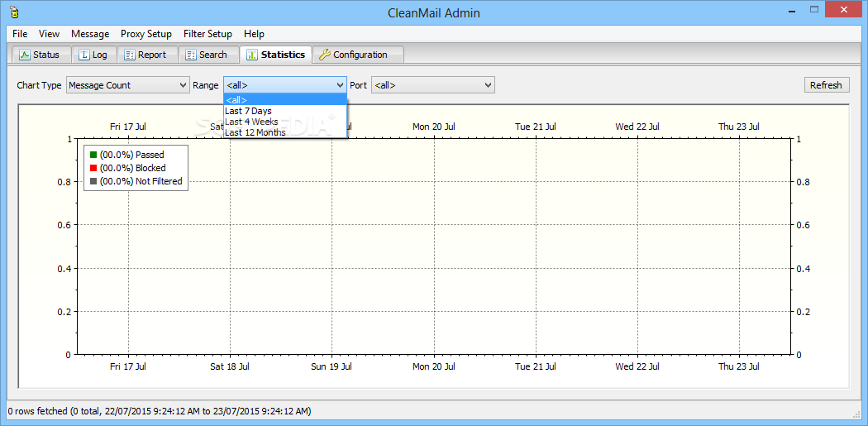
Task: Open the Message menu
Action: (x=90, y=34)
